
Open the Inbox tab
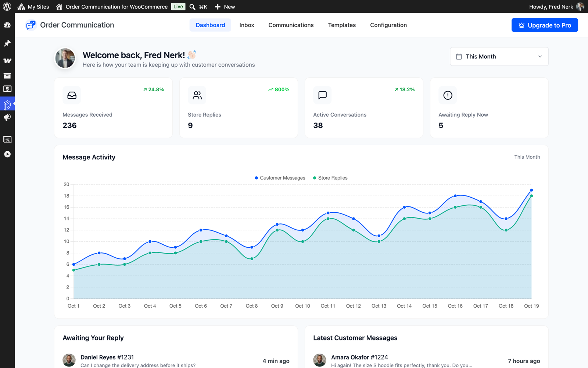coord(247,25)
